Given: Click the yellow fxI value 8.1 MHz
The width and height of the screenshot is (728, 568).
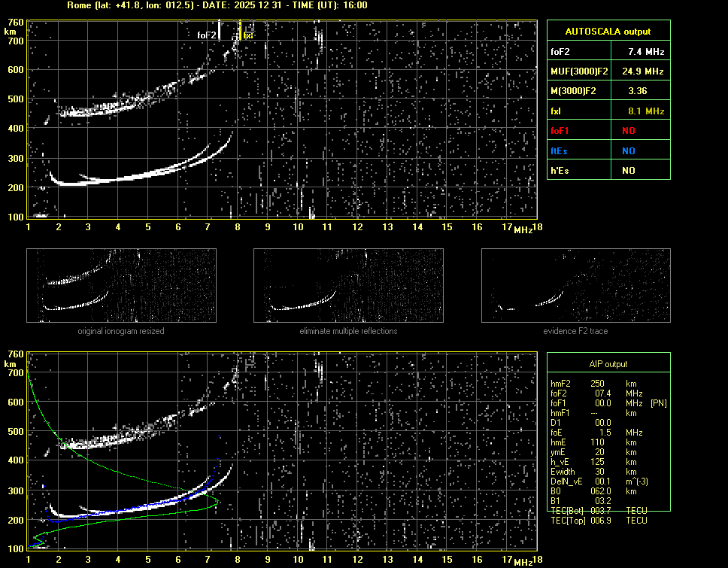Looking at the screenshot, I should pos(646,111).
